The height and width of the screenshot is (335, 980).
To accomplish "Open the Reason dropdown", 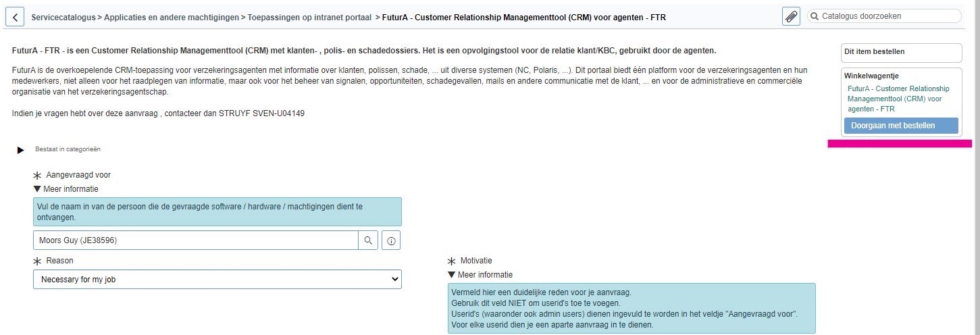I will [217, 279].
